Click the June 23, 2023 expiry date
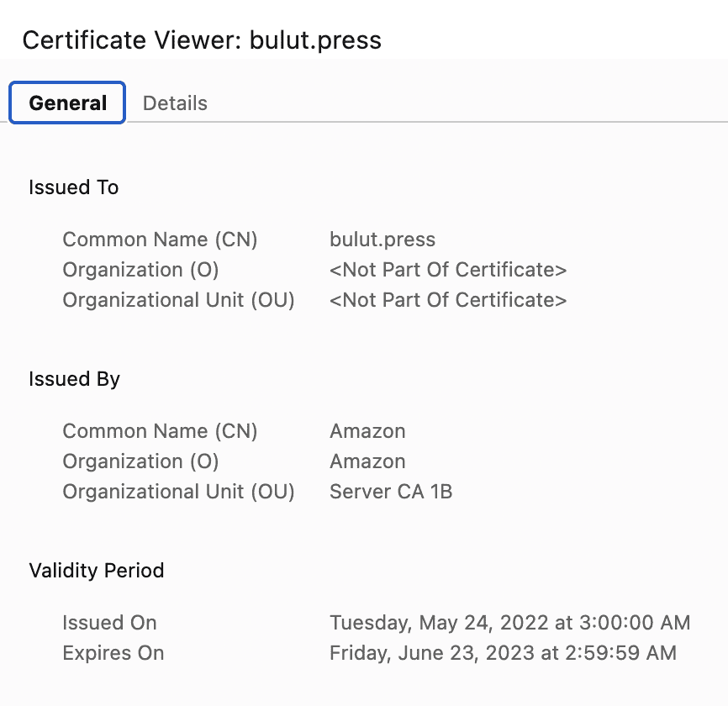The width and height of the screenshot is (728, 706). (503, 653)
